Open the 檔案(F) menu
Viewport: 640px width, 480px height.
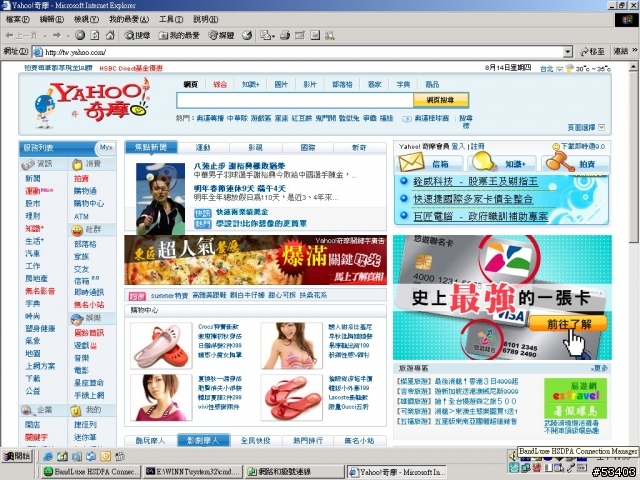(17, 19)
